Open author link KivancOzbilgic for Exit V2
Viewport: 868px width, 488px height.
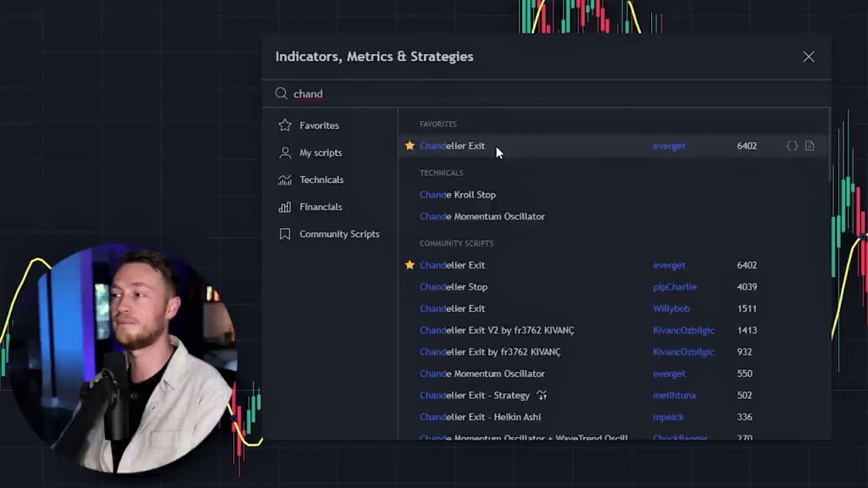[684, 330]
